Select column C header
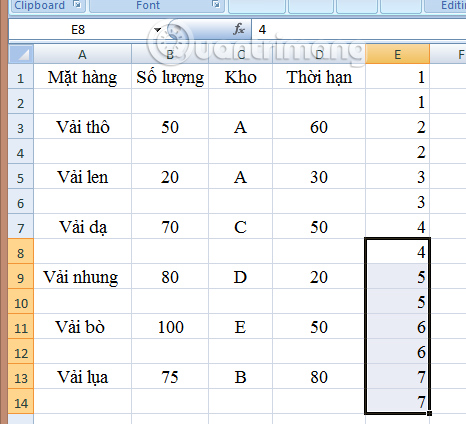 point(241,54)
